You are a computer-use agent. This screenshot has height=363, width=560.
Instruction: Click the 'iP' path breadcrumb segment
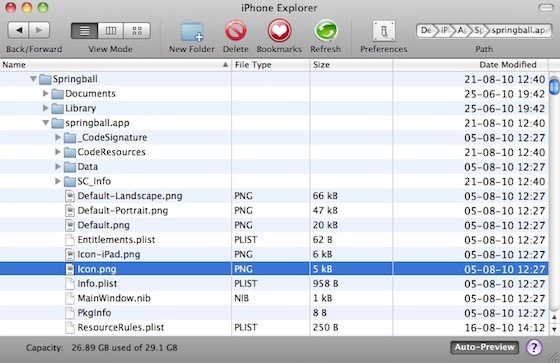444,30
